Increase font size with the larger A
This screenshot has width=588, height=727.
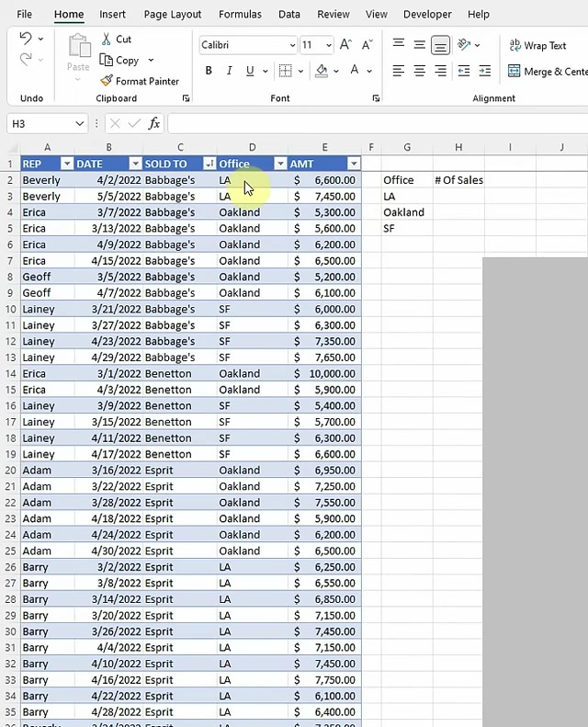345,45
